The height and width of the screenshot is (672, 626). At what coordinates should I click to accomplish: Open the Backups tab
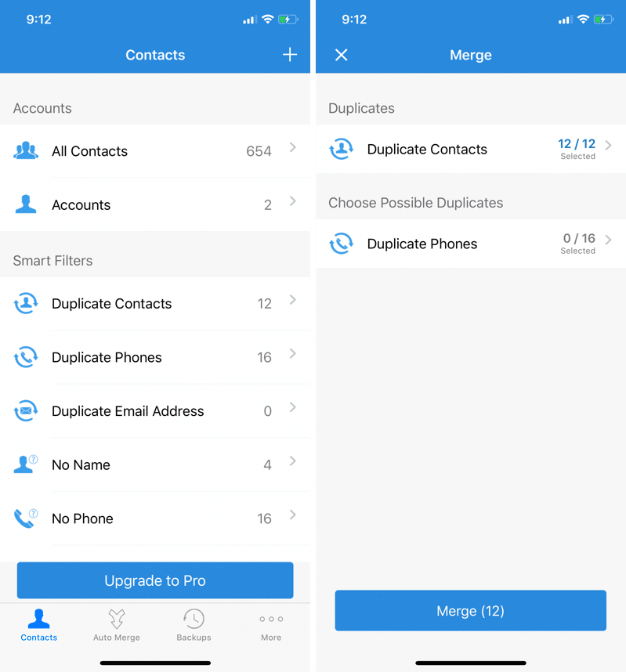194,625
